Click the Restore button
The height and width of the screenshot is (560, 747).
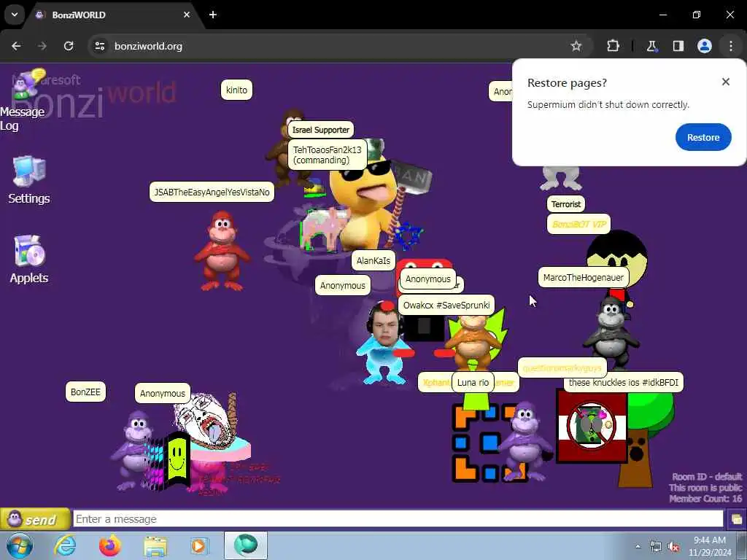pyautogui.click(x=703, y=137)
